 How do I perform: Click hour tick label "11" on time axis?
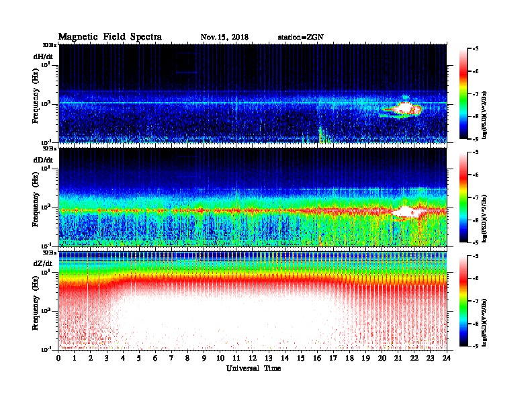(x=236, y=359)
